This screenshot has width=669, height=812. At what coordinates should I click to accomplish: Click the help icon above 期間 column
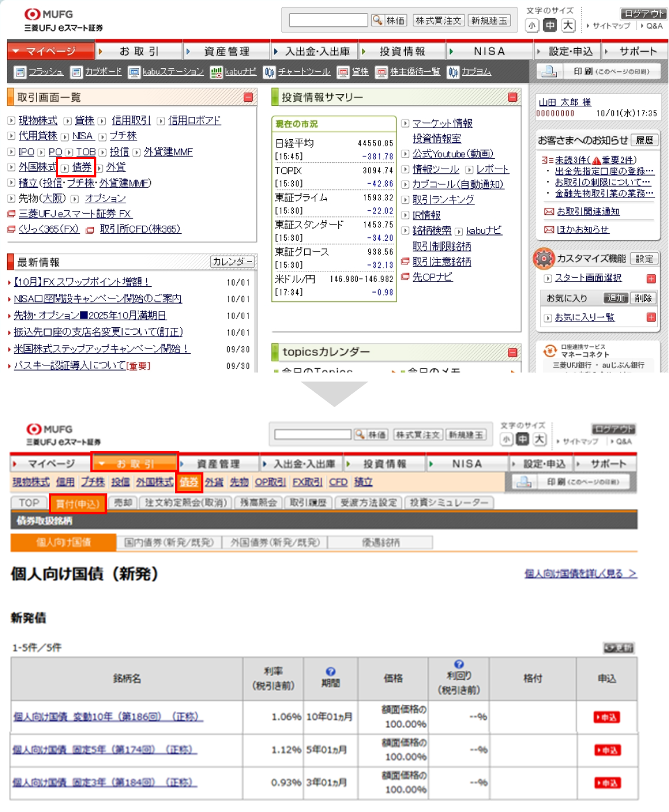tap(331, 672)
